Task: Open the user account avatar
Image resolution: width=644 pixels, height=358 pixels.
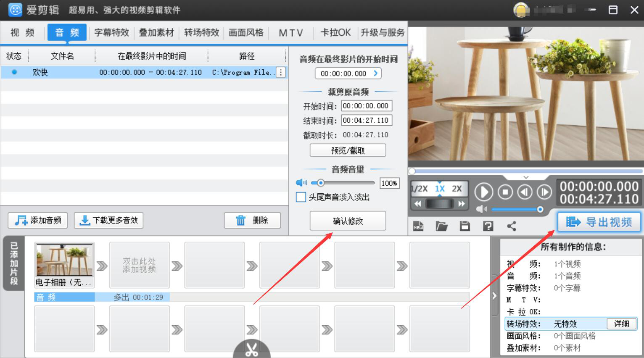Action: 521,10
